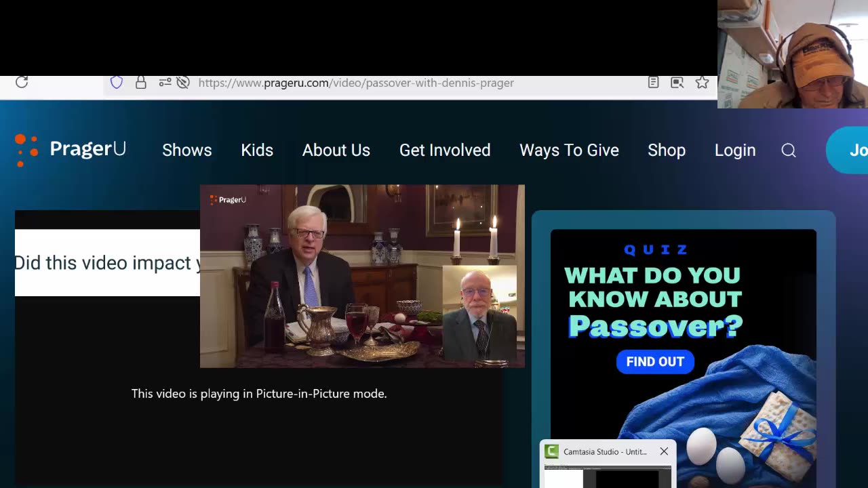Click the 'Did this video impact you' banner
This screenshot has height=488, width=868.
(x=107, y=263)
